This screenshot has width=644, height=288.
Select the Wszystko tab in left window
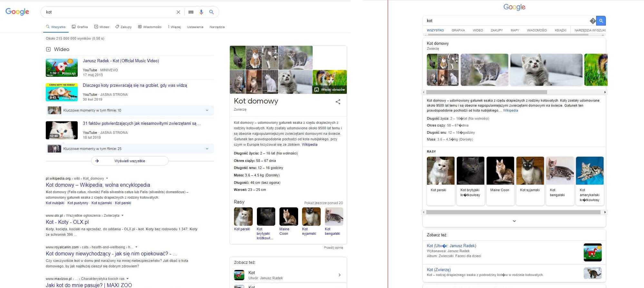56,27
